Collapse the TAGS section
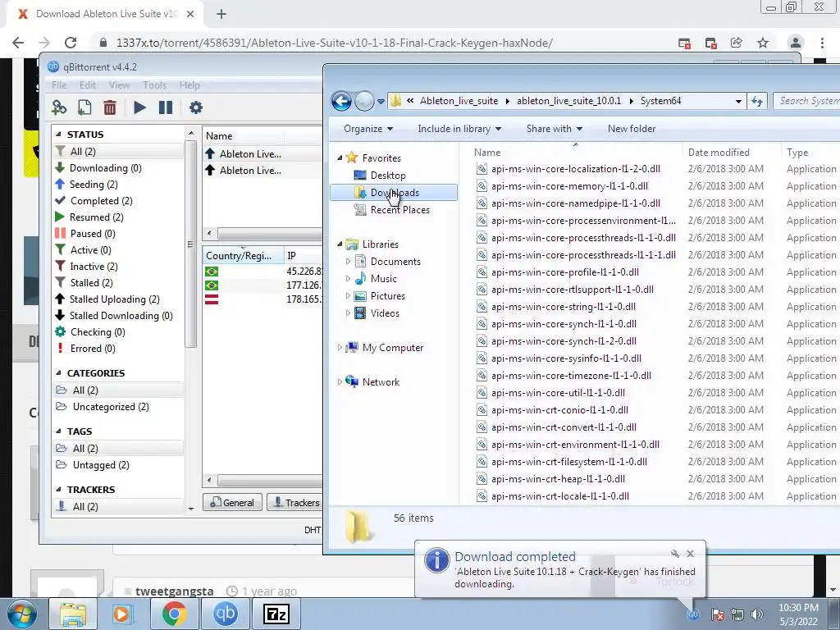This screenshot has width=840, height=630. pyautogui.click(x=58, y=431)
